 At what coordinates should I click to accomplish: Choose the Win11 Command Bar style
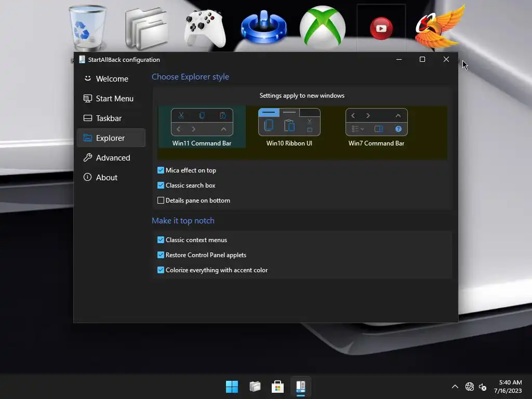(202, 127)
